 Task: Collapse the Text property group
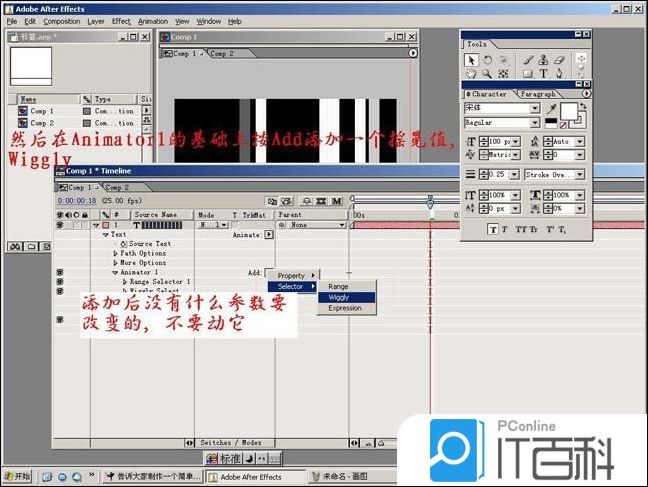click(x=106, y=234)
